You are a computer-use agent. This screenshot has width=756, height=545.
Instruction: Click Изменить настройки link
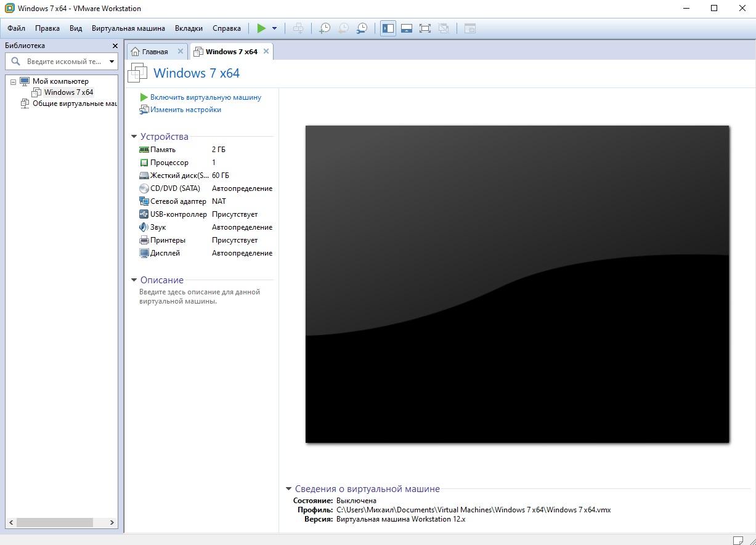point(185,110)
